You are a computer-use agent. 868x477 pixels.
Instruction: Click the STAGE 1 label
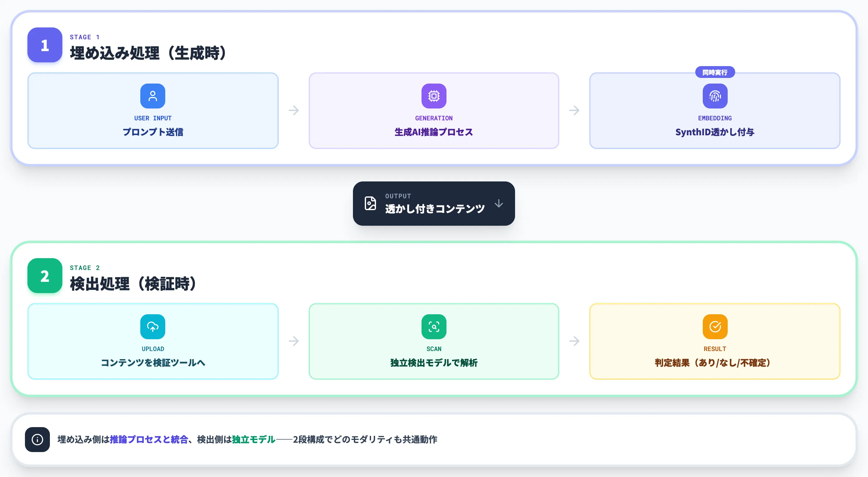pos(84,37)
